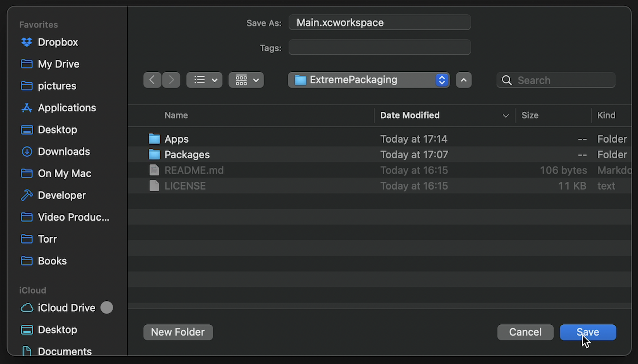This screenshot has height=364, width=638.
Task: Sort by the Date Modified column
Action: (x=409, y=116)
